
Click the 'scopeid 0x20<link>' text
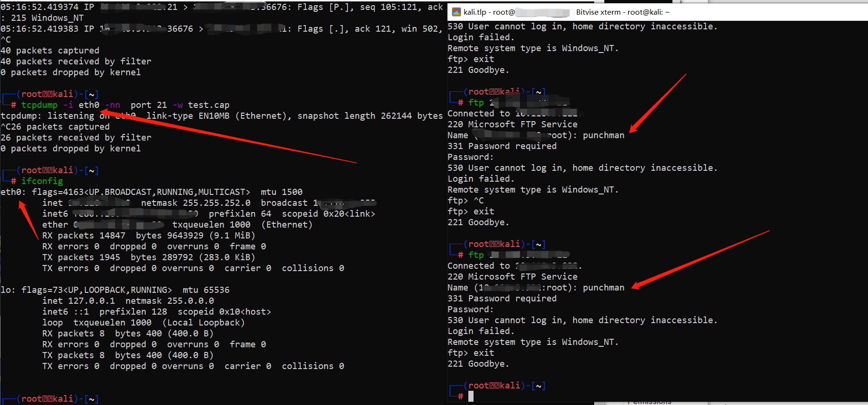328,214
